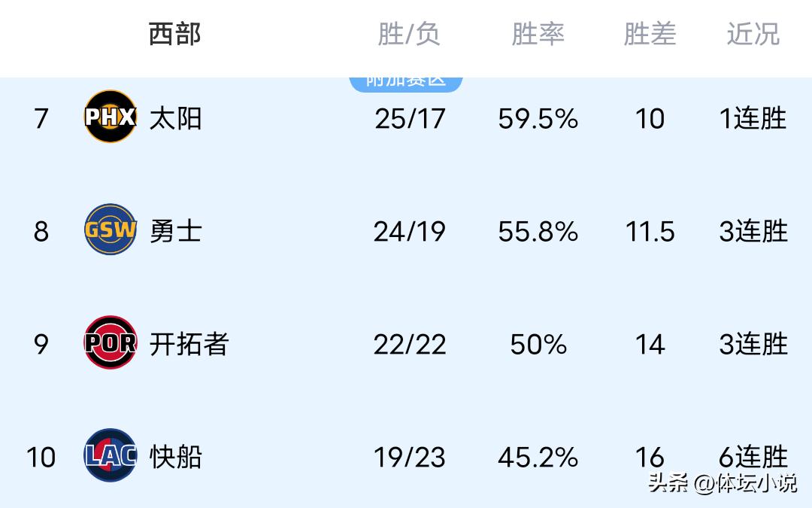Select the 胜差 column header
The height and width of the screenshot is (508, 812).
click(650, 34)
